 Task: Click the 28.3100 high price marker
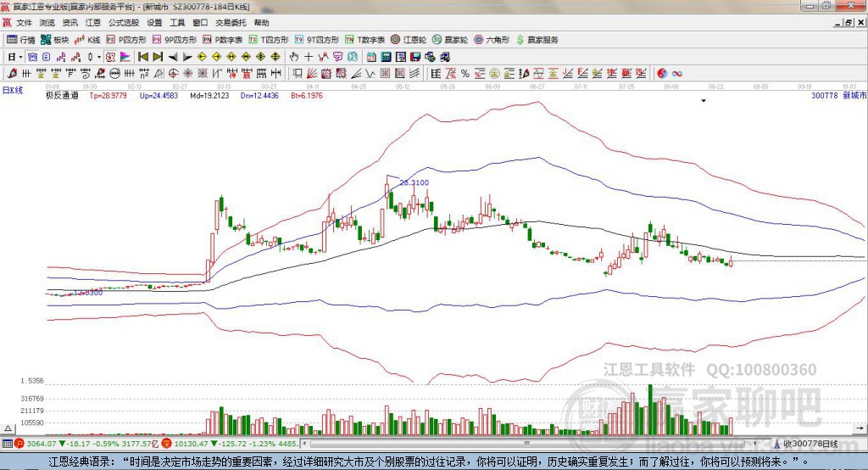click(414, 182)
